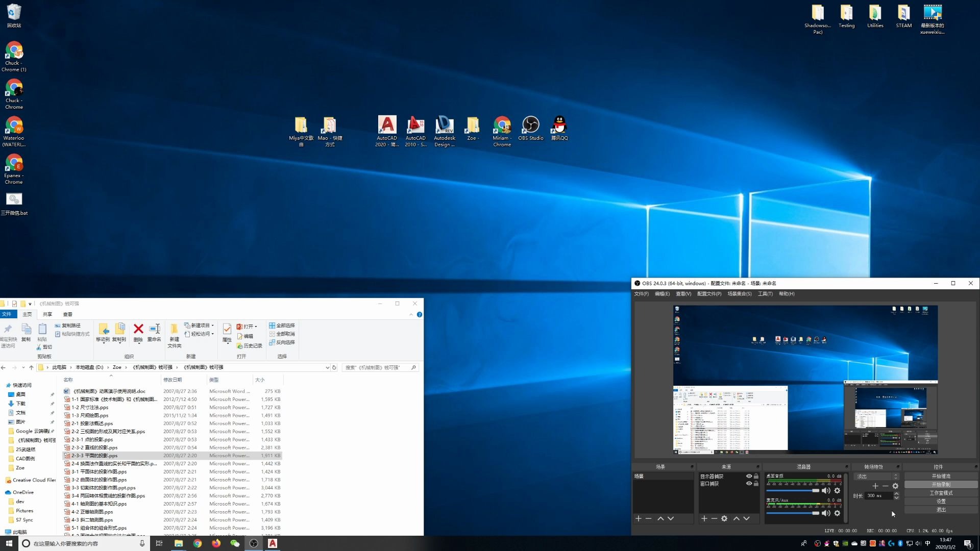Toggle visibility of the 窗口捕获 source
The height and width of the screenshot is (551, 980).
(x=749, y=484)
